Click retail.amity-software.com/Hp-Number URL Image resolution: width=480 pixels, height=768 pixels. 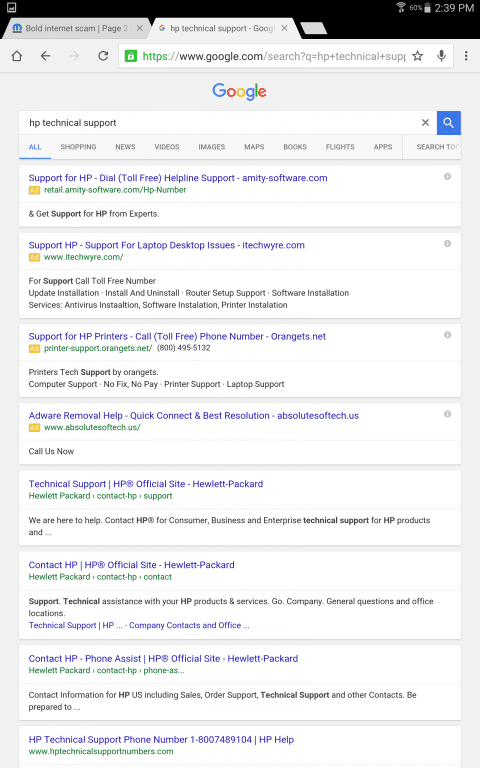coord(115,190)
